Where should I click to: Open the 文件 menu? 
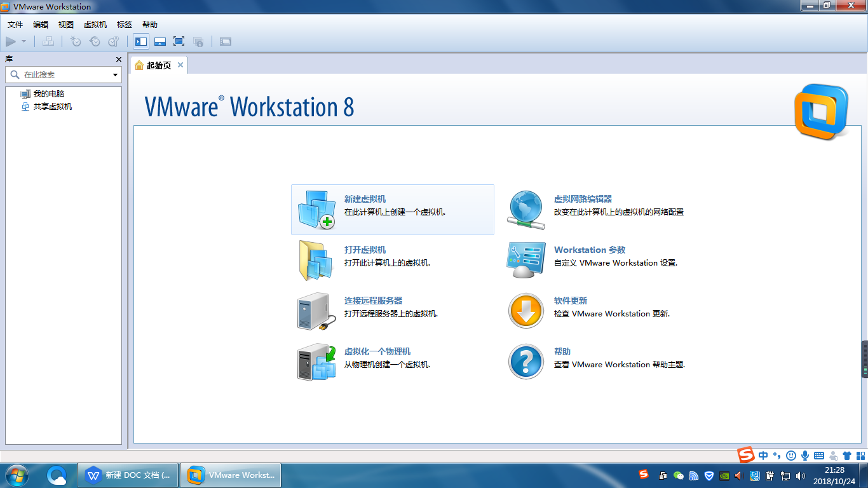pos(15,25)
